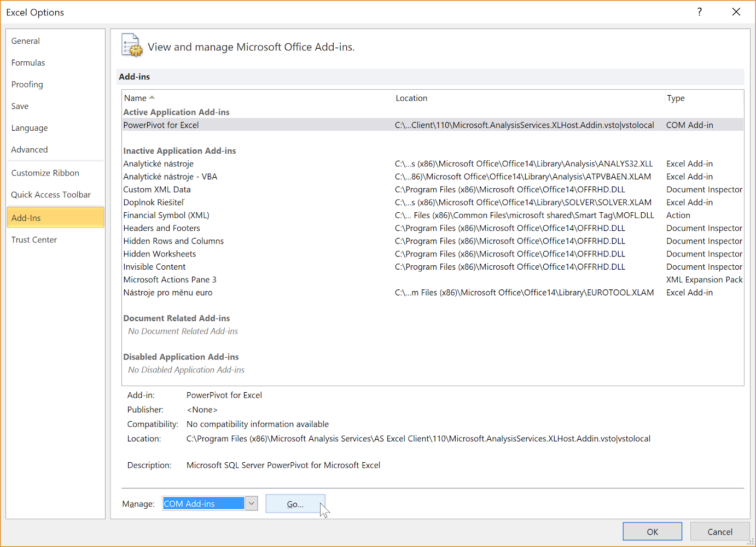Screen dimensions: 756x547
Task: Click the XML Expansion Pack type cell
Action: (x=704, y=280)
